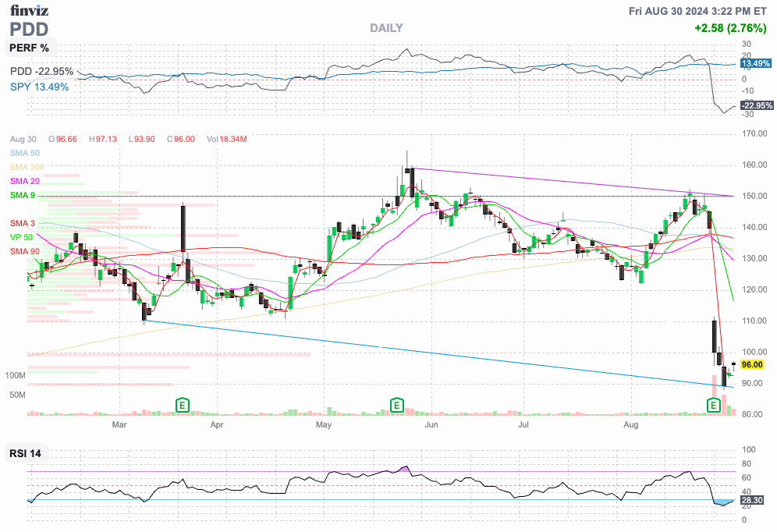
Task: Click the Aug month axis label
Action: pos(631,424)
